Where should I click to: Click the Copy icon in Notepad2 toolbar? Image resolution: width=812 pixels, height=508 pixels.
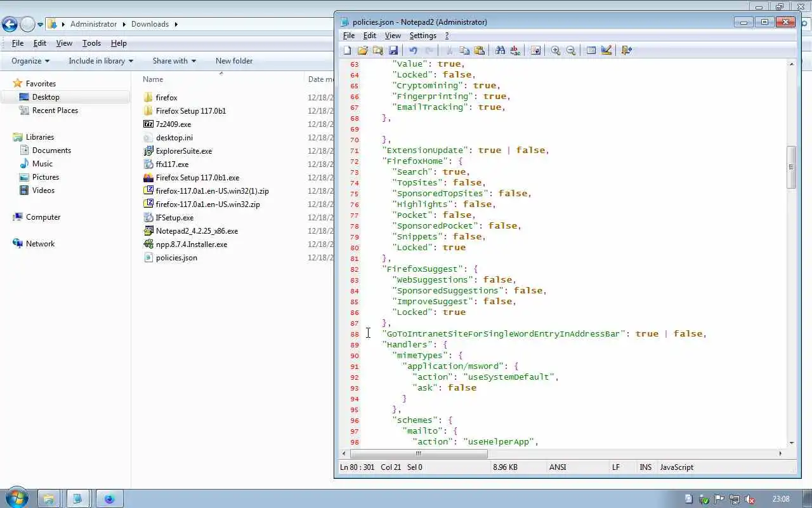pos(464,50)
